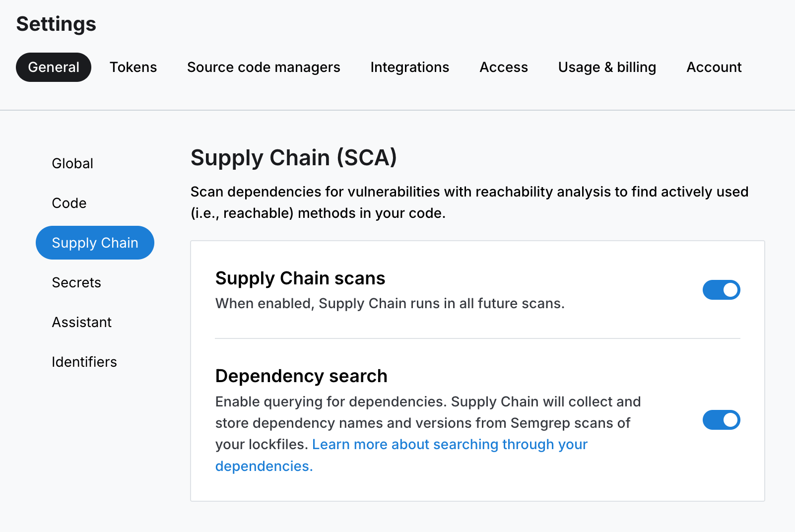
Task: Open the Source code managers tab
Action: coord(264,67)
